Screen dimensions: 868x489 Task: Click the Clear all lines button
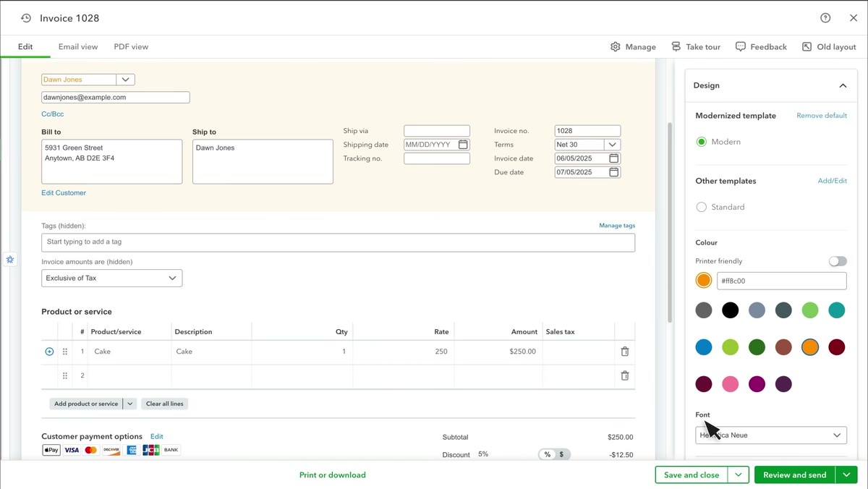tap(165, 404)
